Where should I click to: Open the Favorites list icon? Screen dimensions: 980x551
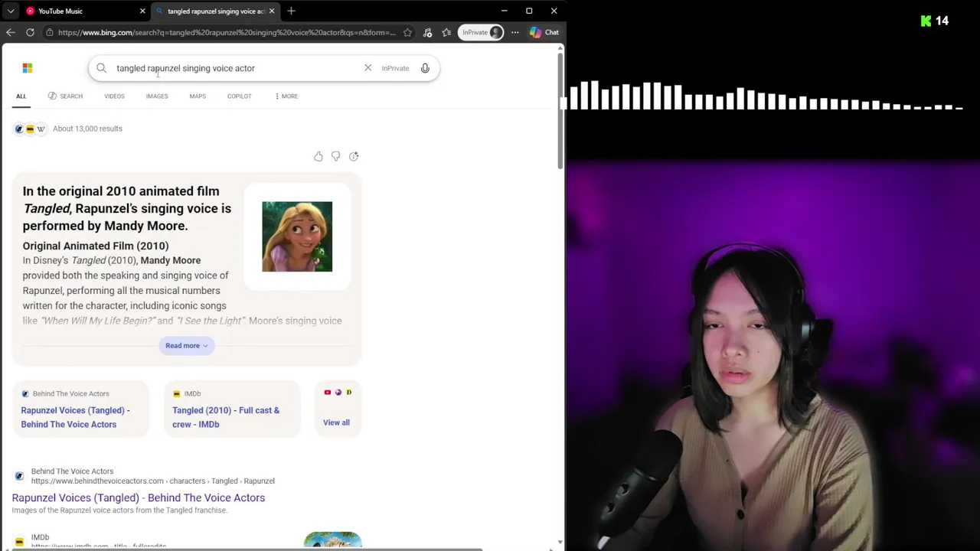(x=446, y=32)
